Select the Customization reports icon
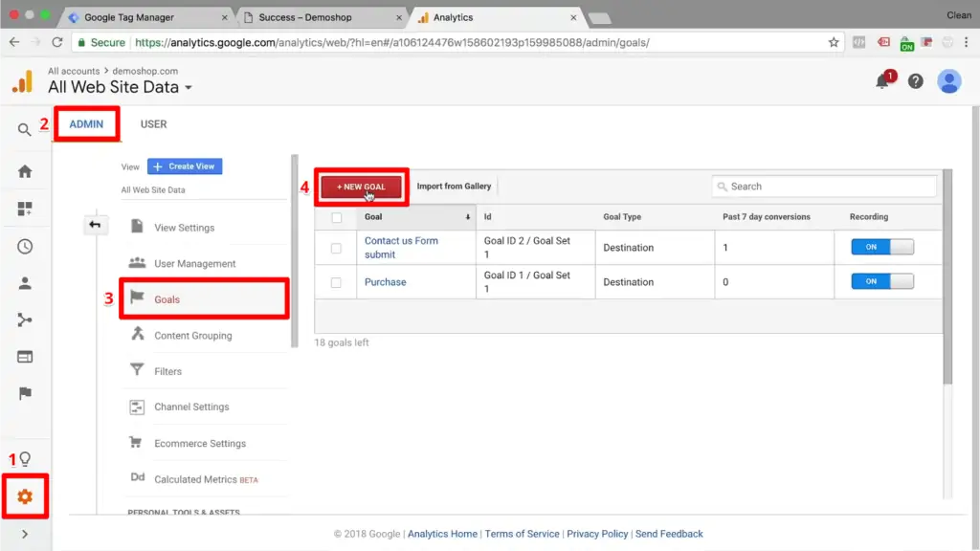 click(26, 209)
